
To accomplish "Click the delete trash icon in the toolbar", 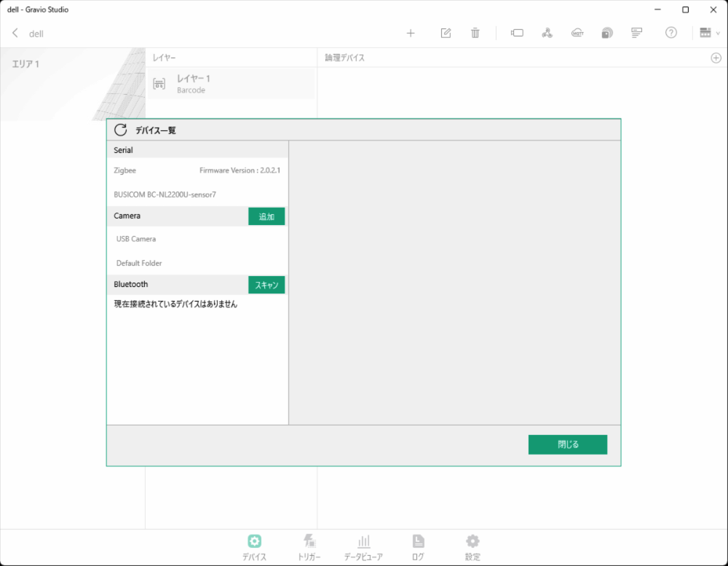I will pos(475,33).
